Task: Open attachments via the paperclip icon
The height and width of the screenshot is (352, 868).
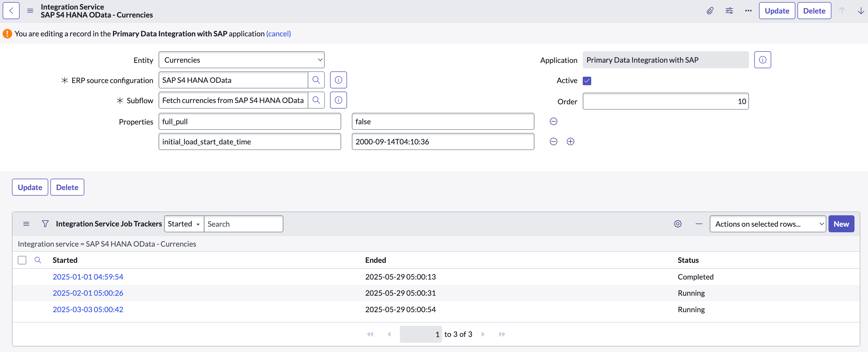Action: tap(710, 11)
